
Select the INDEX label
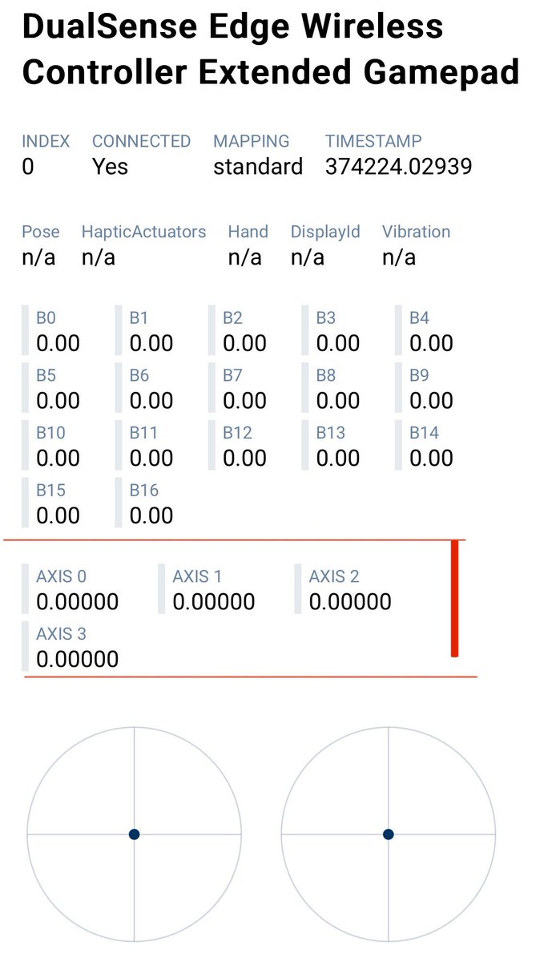click(x=46, y=141)
